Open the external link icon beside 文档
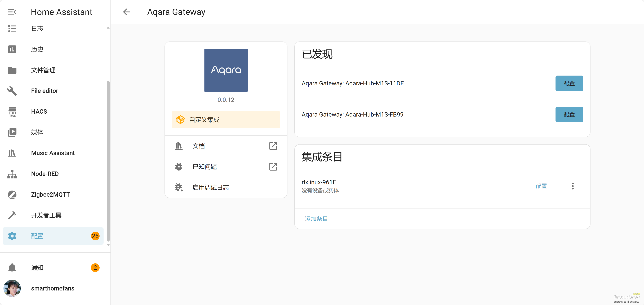Image resolution: width=644 pixels, height=305 pixels. coord(273,146)
